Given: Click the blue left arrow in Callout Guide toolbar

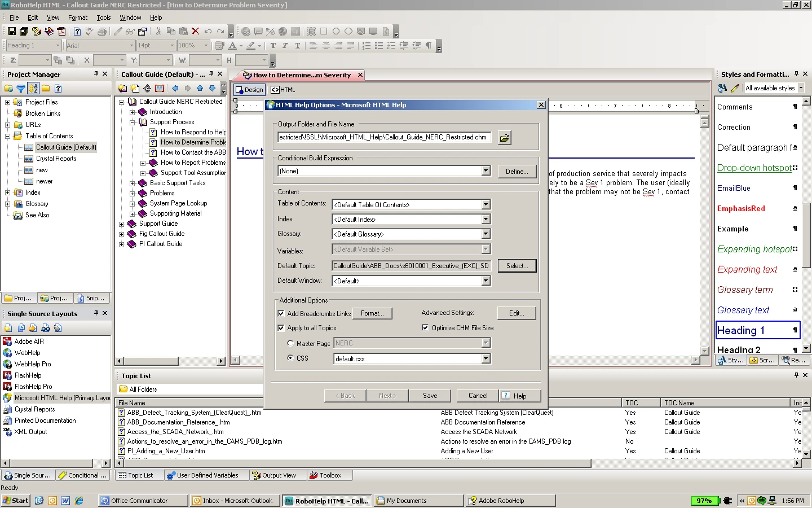Looking at the screenshot, I should click(x=175, y=89).
